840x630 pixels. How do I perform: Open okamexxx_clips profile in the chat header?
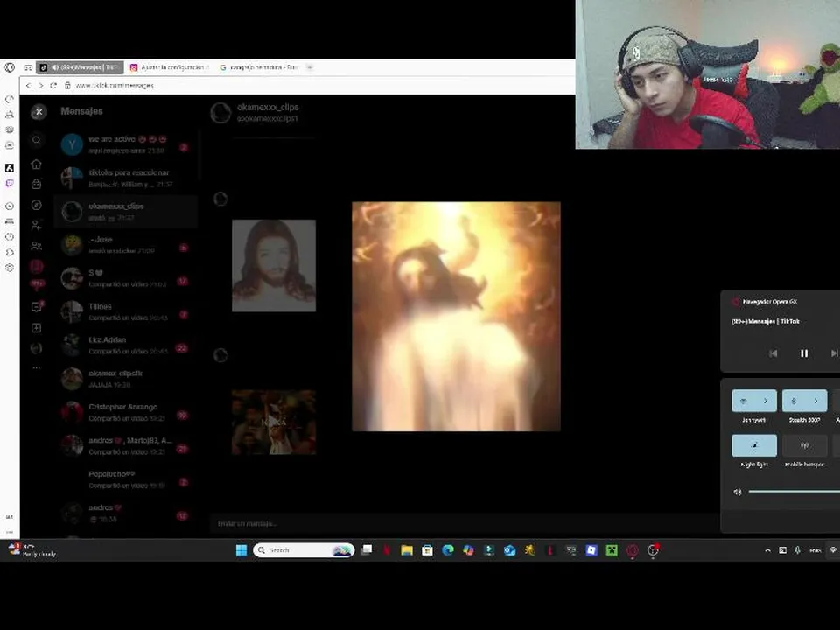[255, 113]
